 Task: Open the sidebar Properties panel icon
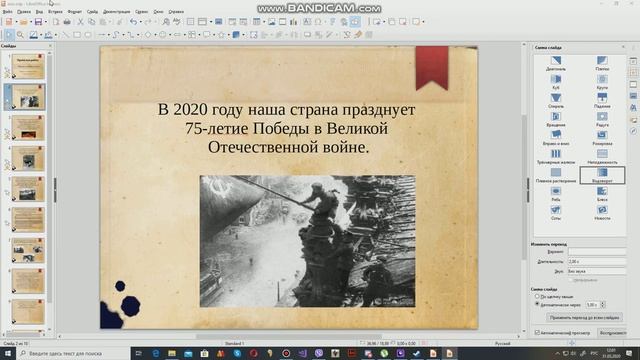633,61
